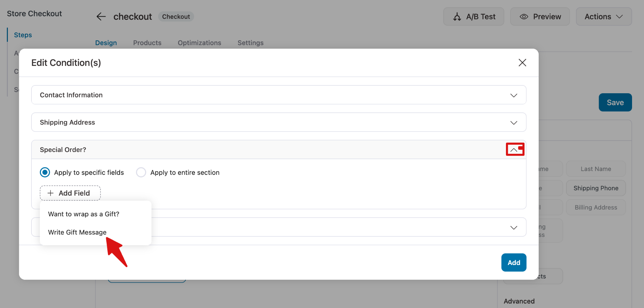Select Apply to entire section radio
The width and height of the screenshot is (644, 308).
[x=141, y=172]
